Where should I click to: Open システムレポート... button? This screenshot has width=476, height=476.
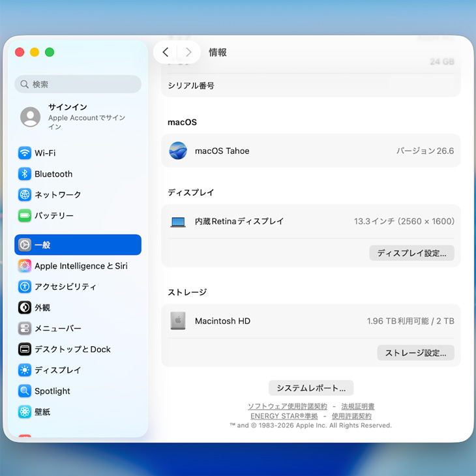pos(311,388)
